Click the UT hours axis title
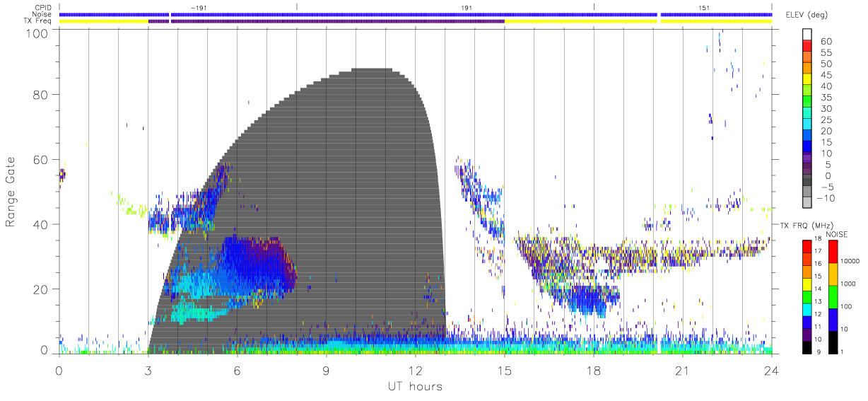 point(414,387)
